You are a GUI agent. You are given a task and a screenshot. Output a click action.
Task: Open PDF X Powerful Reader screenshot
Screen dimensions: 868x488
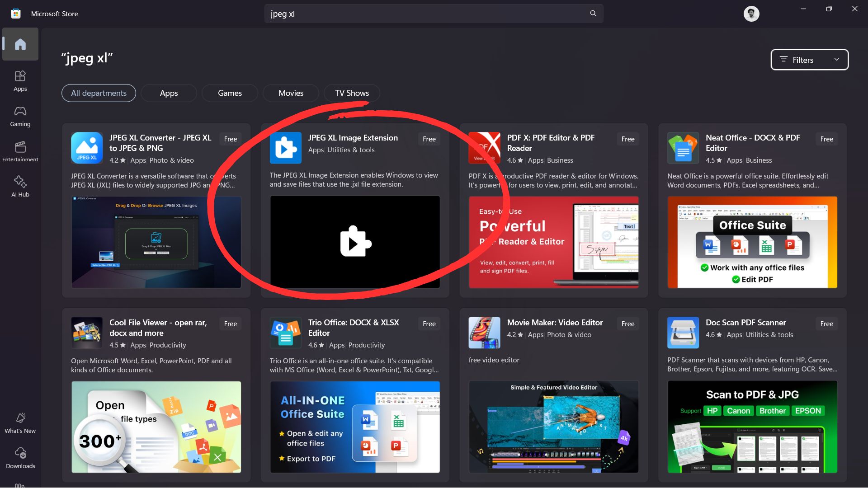pos(554,242)
